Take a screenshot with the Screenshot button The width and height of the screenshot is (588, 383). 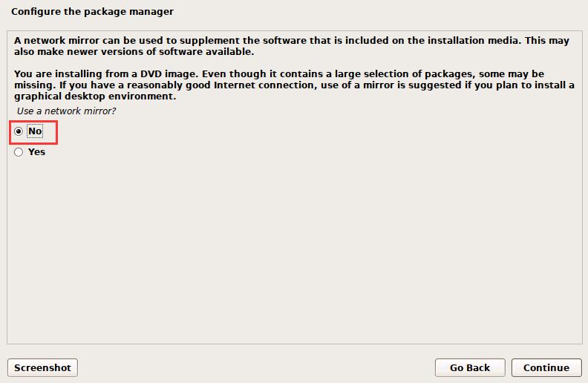[42, 367]
